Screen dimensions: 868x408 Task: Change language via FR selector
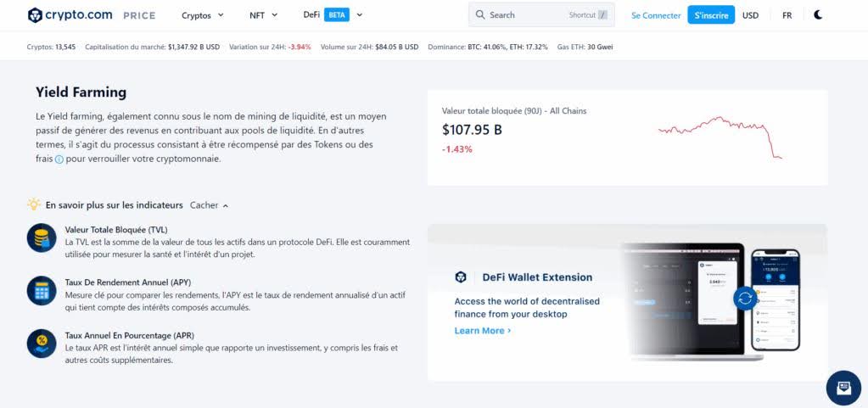click(787, 15)
